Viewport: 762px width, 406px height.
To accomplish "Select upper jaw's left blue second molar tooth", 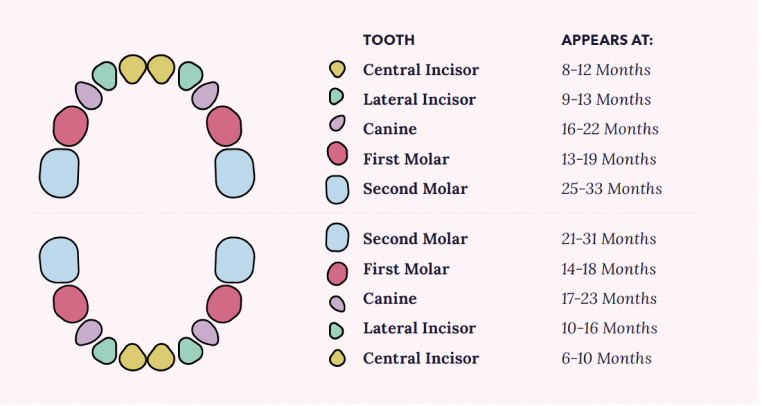I will tap(59, 173).
